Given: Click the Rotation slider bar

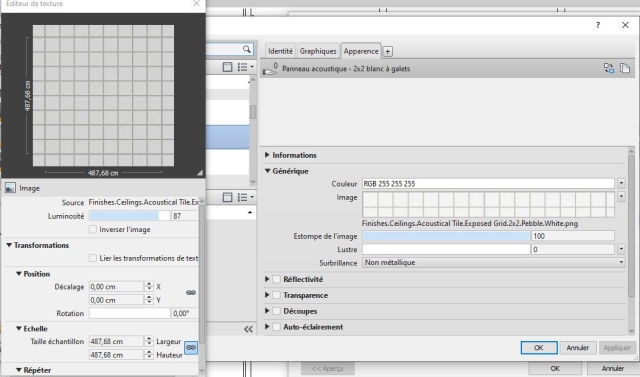Looking at the screenshot, I should pyautogui.click(x=129, y=313).
